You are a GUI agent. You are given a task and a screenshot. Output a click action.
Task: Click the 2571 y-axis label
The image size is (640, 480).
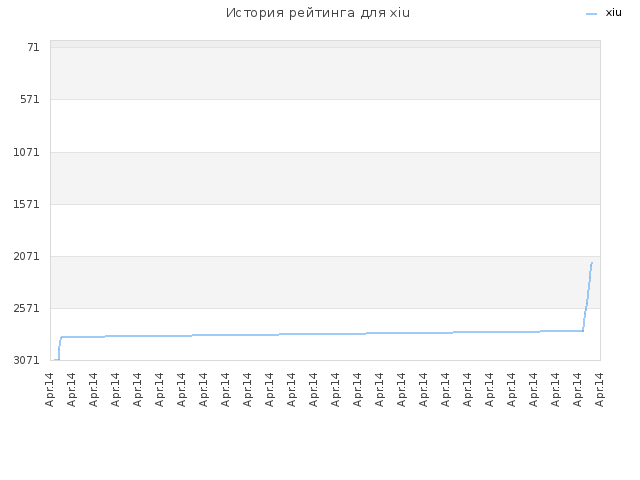pyautogui.click(x=27, y=309)
